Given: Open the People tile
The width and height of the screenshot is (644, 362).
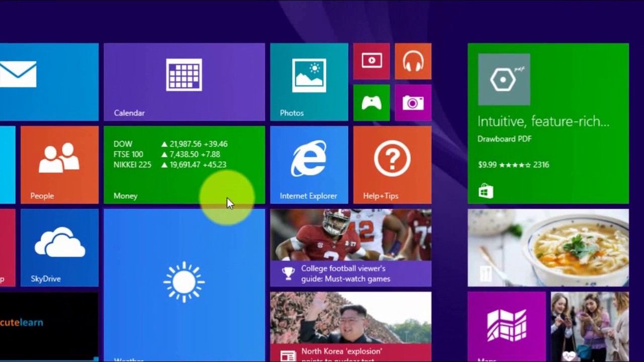Looking at the screenshot, I should pos(59,165).
